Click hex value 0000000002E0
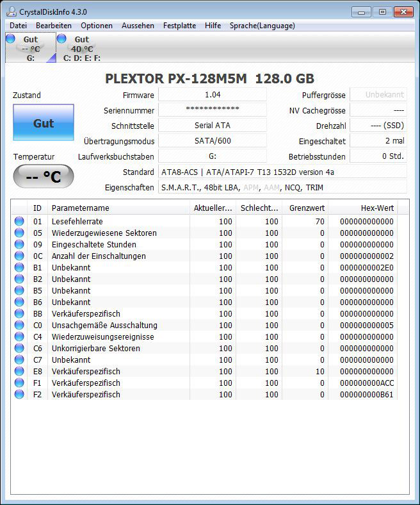The height and width of the screenshot is (505, 420). click(x=367, y=268)
